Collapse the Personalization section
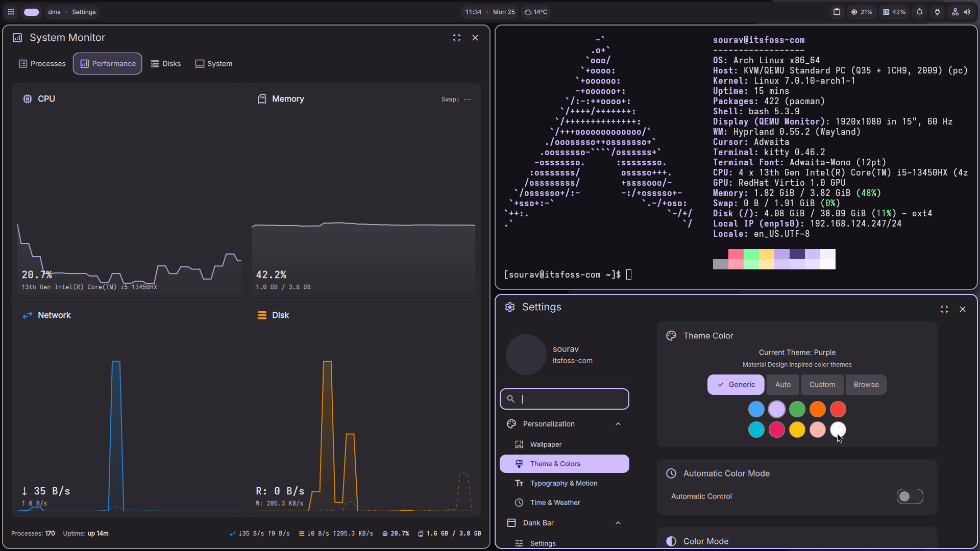The width and height of the screenshot is (980, 551). (x=618, y=424)
